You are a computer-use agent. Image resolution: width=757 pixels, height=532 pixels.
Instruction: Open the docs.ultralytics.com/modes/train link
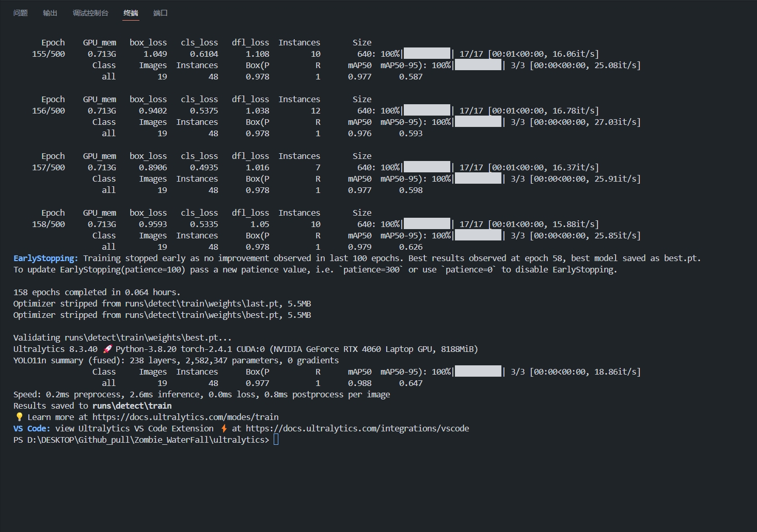tap(185, 417)
